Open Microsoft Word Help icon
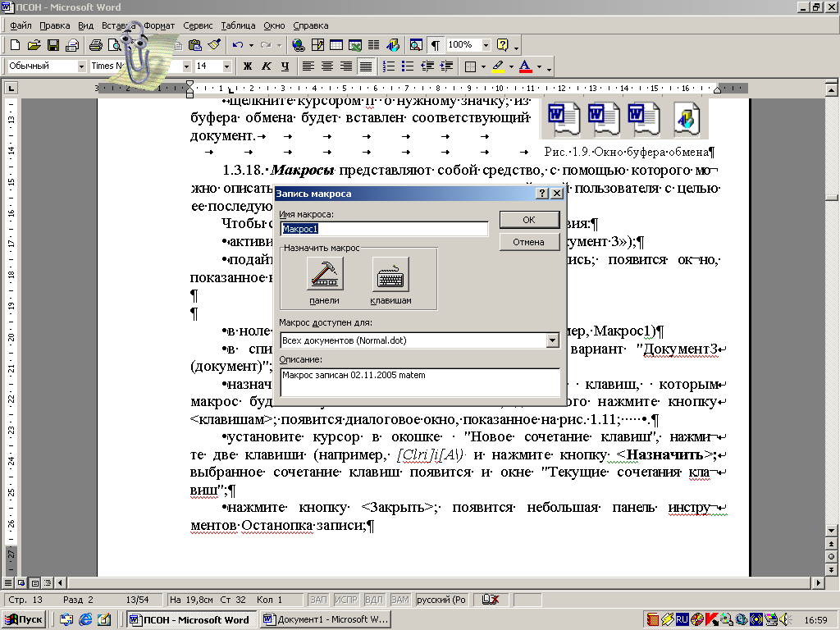This screenshot has width=840, height=630. click(x=503, y=46)
